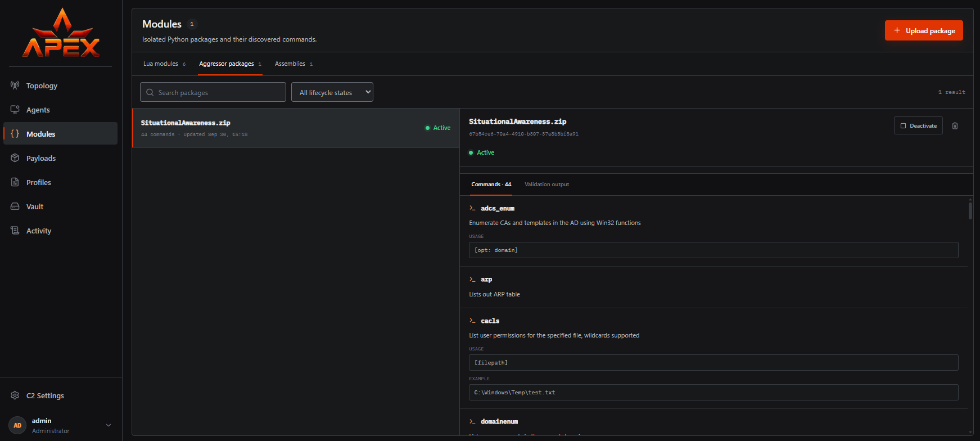The image size is (980, 441).
Task: Click the package UUID text
Action: coord(523,134)
